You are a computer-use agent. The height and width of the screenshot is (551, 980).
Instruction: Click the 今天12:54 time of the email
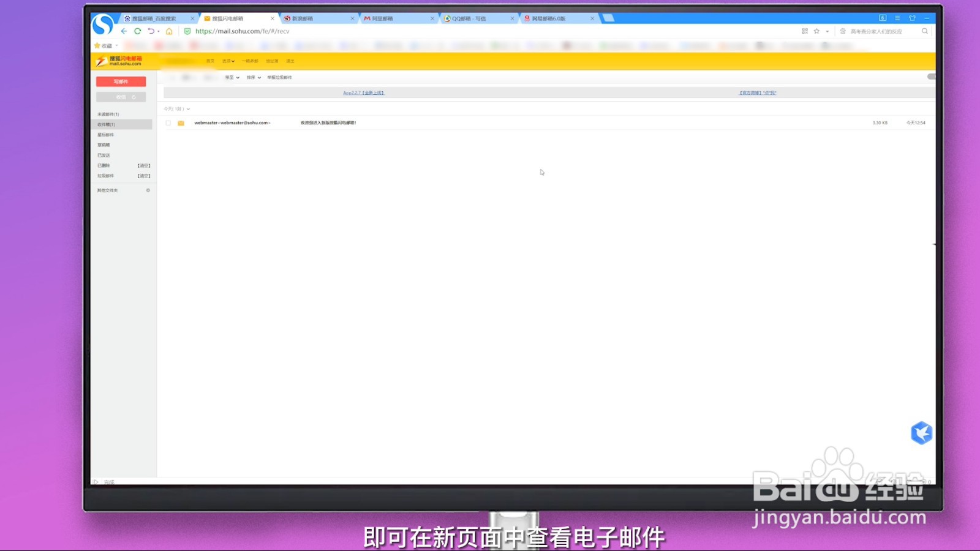(916, 123)
